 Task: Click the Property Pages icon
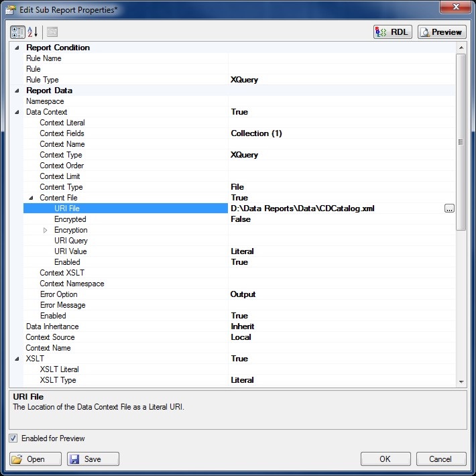point(52,32)
